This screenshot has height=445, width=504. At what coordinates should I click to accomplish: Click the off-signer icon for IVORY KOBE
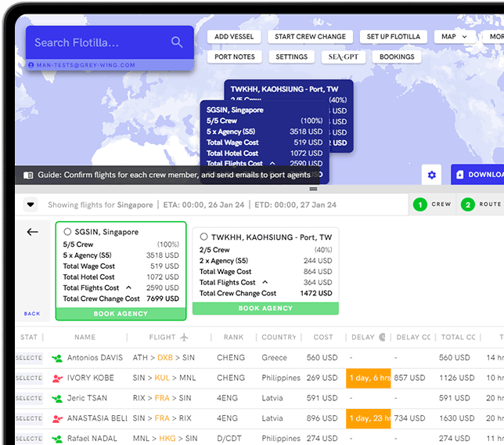tap(57, 378)
